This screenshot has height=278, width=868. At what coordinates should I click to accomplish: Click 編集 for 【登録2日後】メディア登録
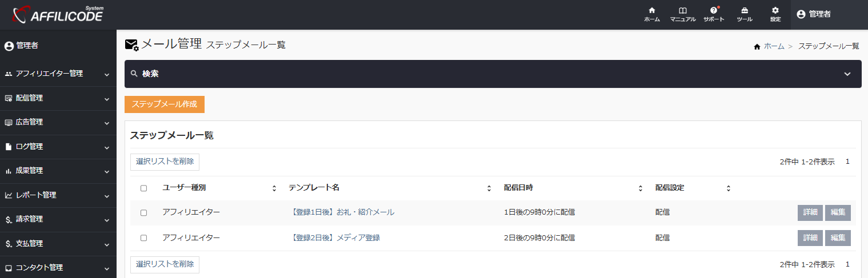838,238
